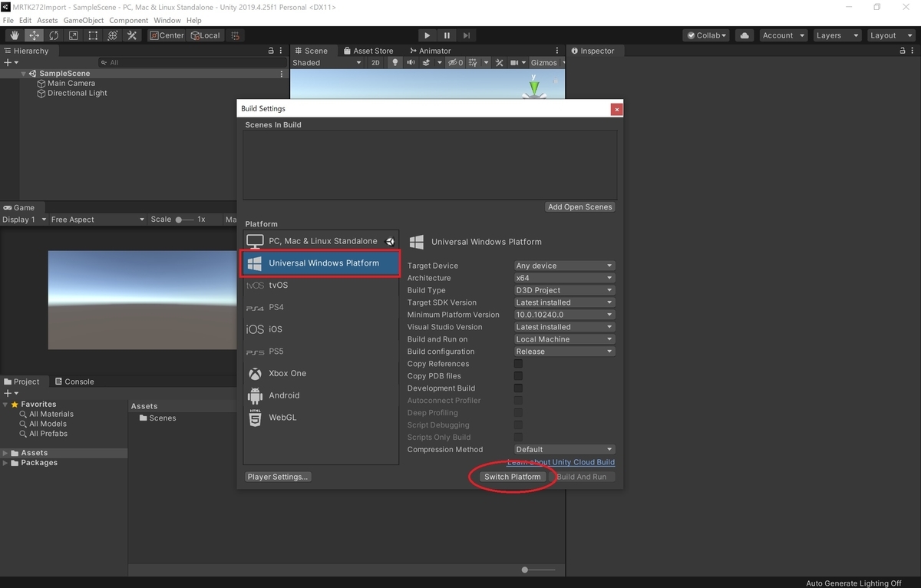
Task: Open the Window menu
Action: click(167, 20)
